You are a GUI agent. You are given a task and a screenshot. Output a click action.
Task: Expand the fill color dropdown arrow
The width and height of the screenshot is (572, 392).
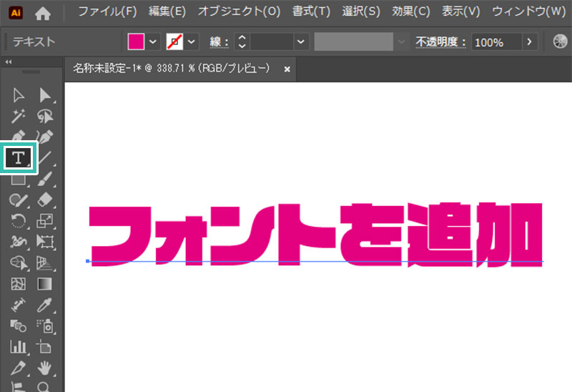point(154,42)
